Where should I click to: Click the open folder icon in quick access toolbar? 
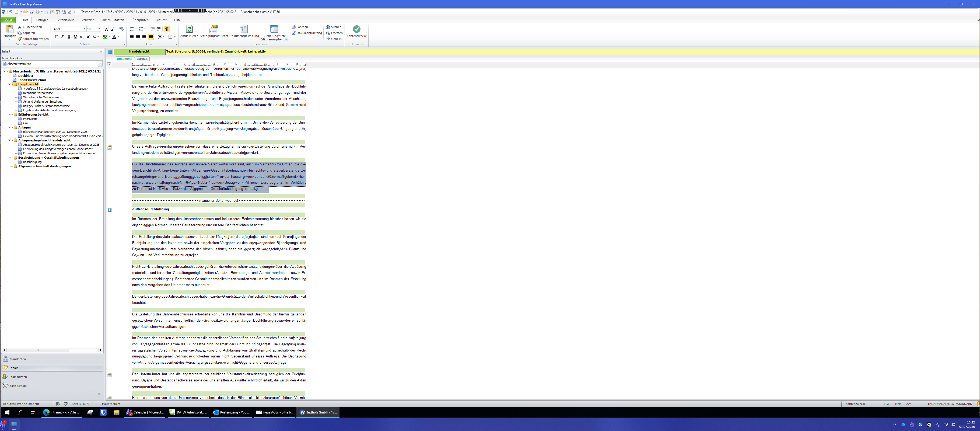(26, 12)
